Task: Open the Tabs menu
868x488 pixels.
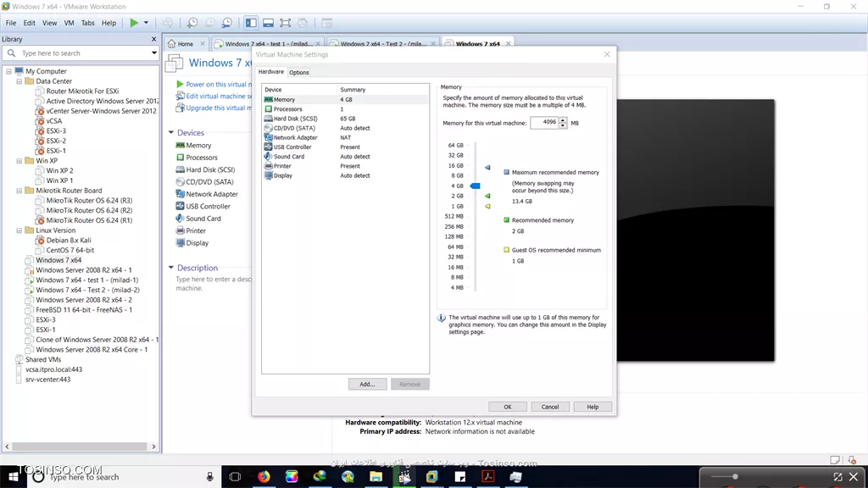Action: pos(88,23)
